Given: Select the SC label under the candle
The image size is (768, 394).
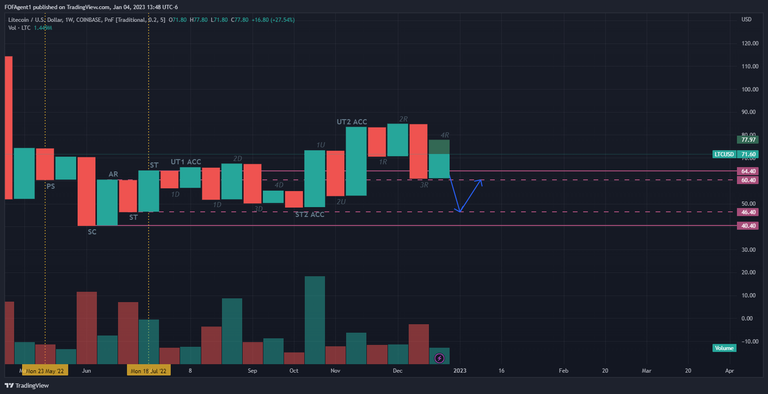Looking at the screenshot, I should tap(92, 232).
